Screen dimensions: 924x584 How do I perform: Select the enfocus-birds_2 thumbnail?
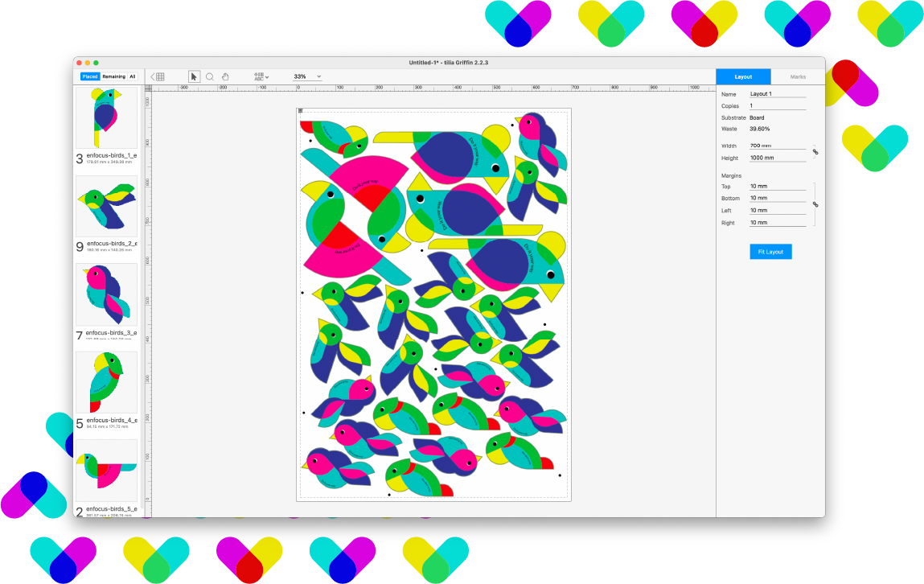point(106,207)
